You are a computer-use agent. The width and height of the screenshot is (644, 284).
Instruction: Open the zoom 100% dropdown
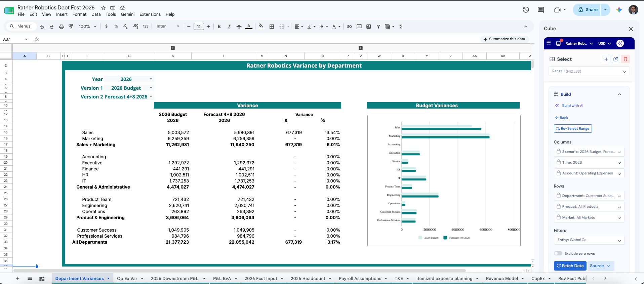click(x=87, y=27)
